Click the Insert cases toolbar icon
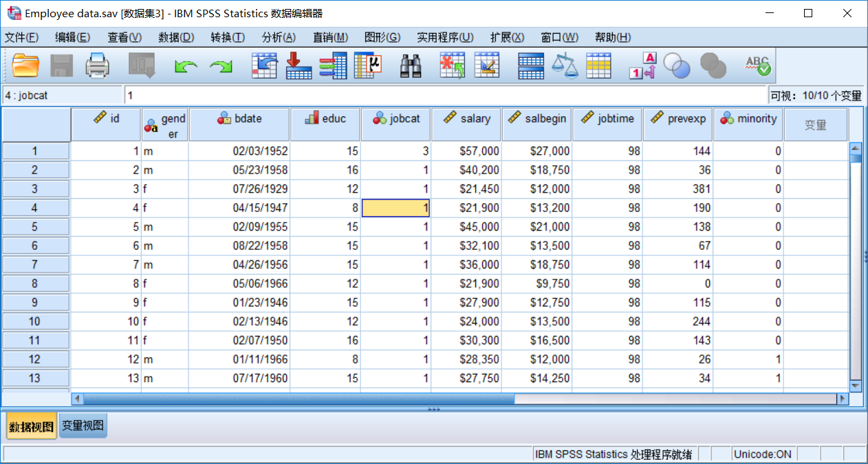 tap(453, 65)
